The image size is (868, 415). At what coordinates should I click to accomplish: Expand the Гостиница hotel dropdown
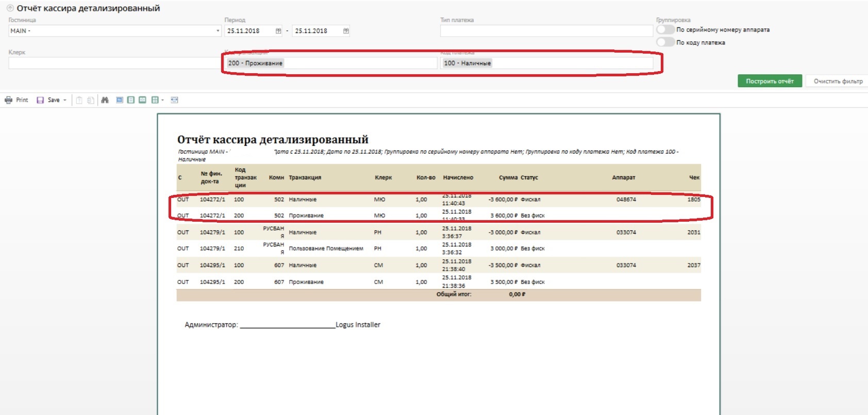pos(218,31)
